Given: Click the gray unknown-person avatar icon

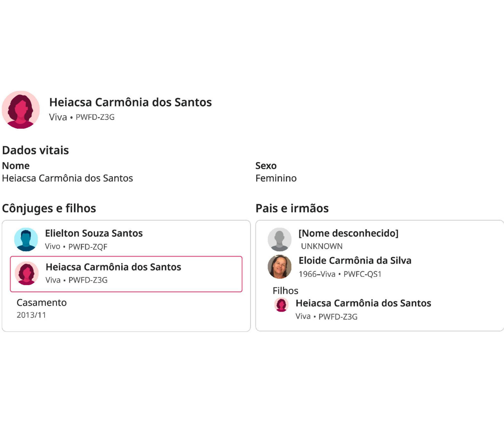Looking at the screenshot, I should 280,239.
